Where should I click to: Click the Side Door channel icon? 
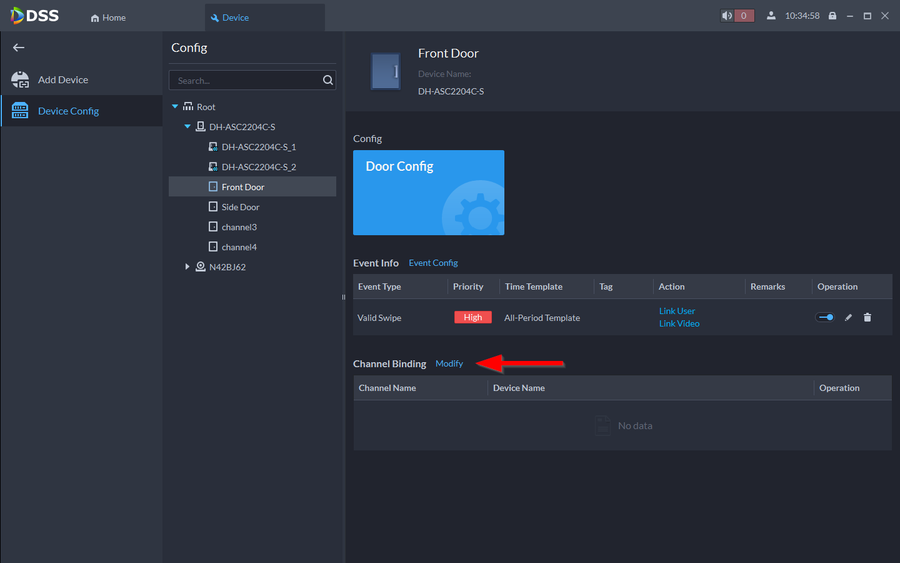coord(213,207)
